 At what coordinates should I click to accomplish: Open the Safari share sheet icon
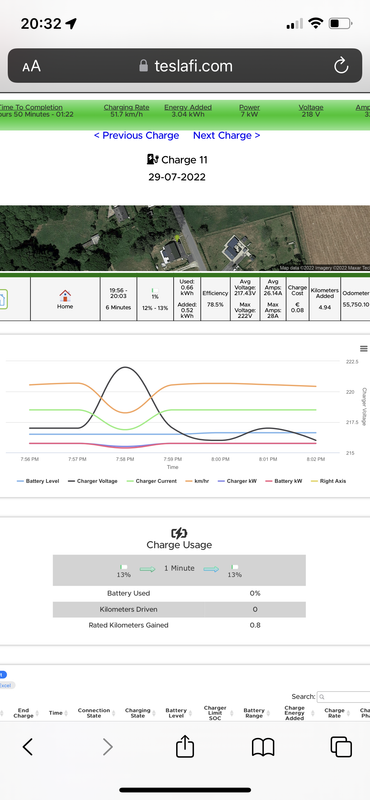click(185, 746)
